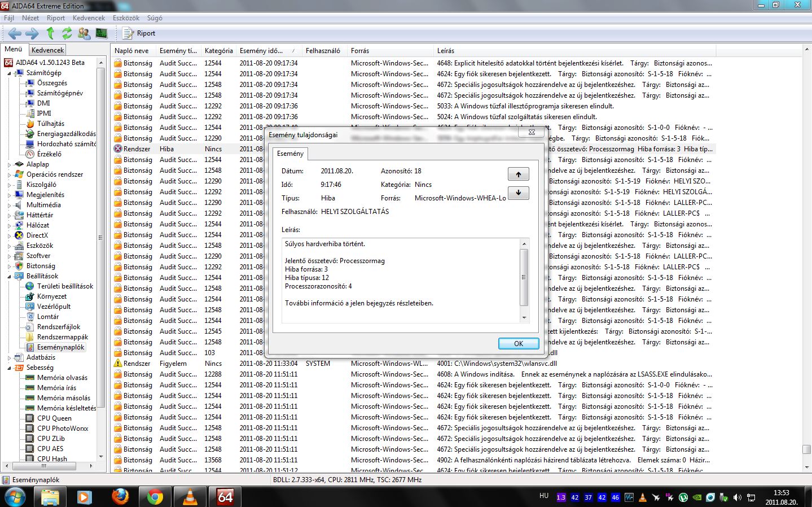Screen dimensions: 812x507
Task: Expand the Adatbázis tree branch
Action: [x=9, y=357]
